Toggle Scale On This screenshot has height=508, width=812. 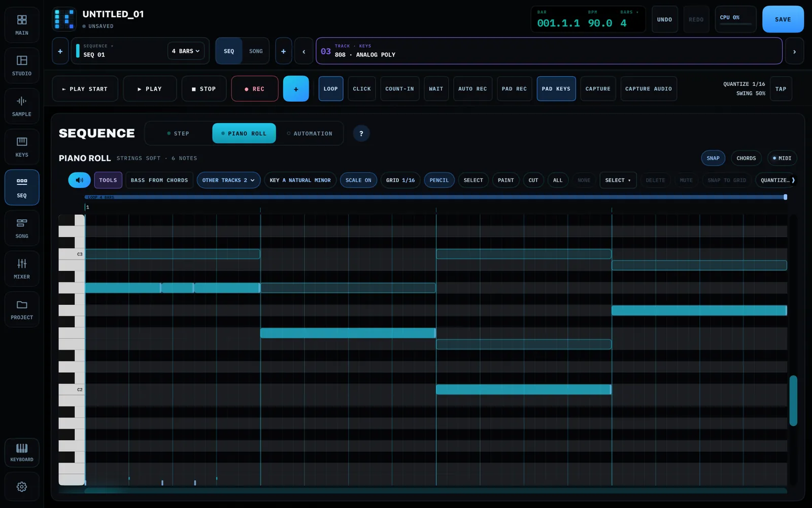click(358, 180)
